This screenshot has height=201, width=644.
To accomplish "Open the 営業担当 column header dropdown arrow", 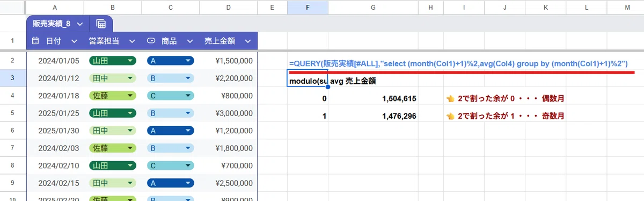I will pyautogui.click(x=131, y=41).
